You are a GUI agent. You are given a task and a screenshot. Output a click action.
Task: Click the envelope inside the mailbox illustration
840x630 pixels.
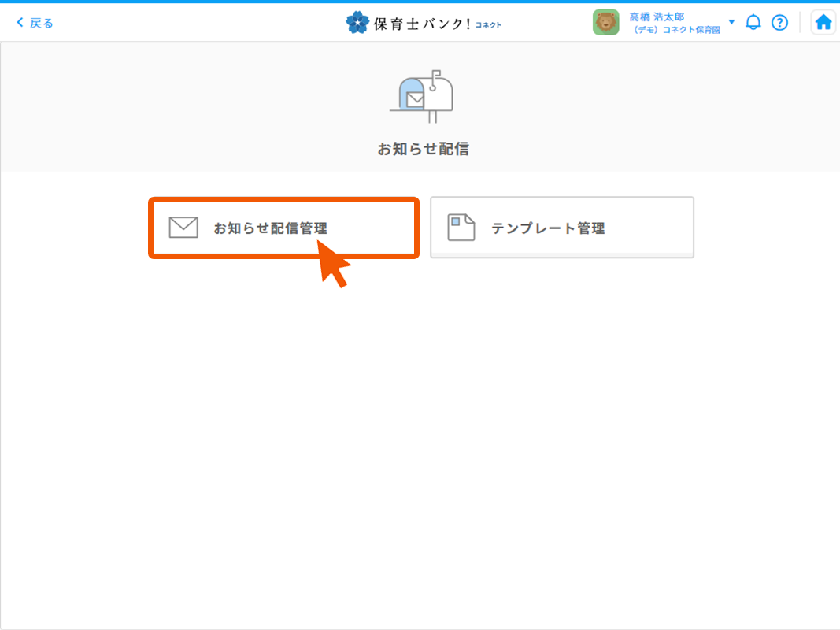click(x=415, y=99)
